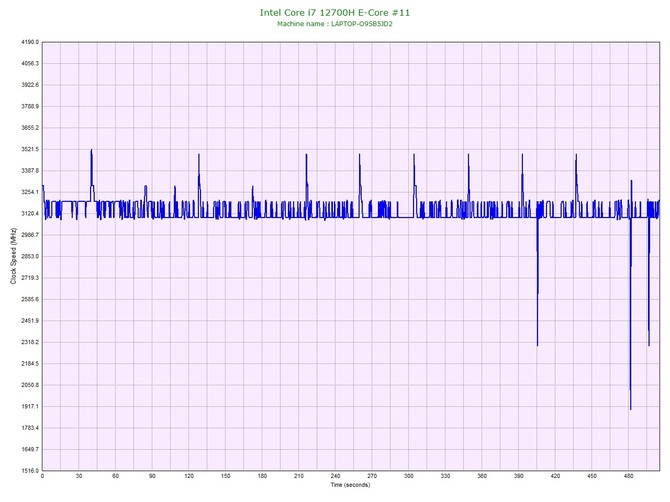
Task: Click the 1516.0 y-axis value
Action: click(30, 471)
